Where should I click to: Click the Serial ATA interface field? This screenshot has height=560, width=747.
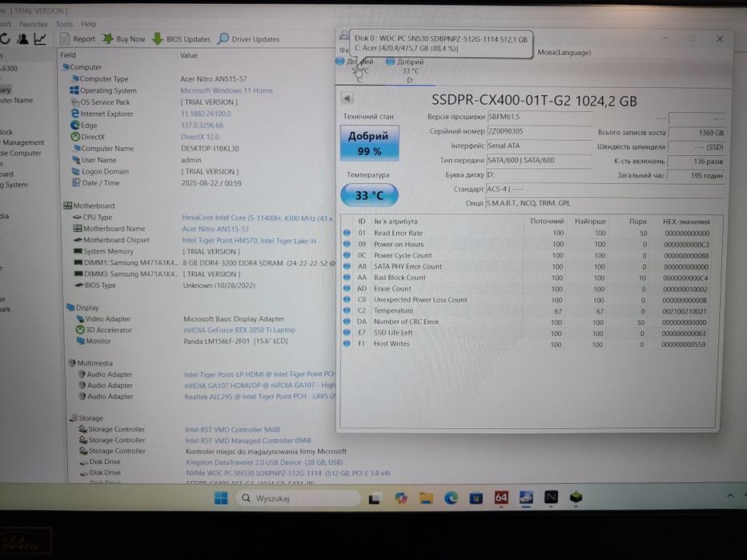[540, 146]
